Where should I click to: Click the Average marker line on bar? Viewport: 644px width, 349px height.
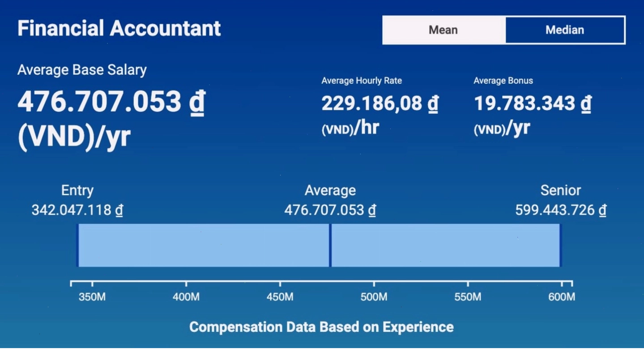click(330, 245)
